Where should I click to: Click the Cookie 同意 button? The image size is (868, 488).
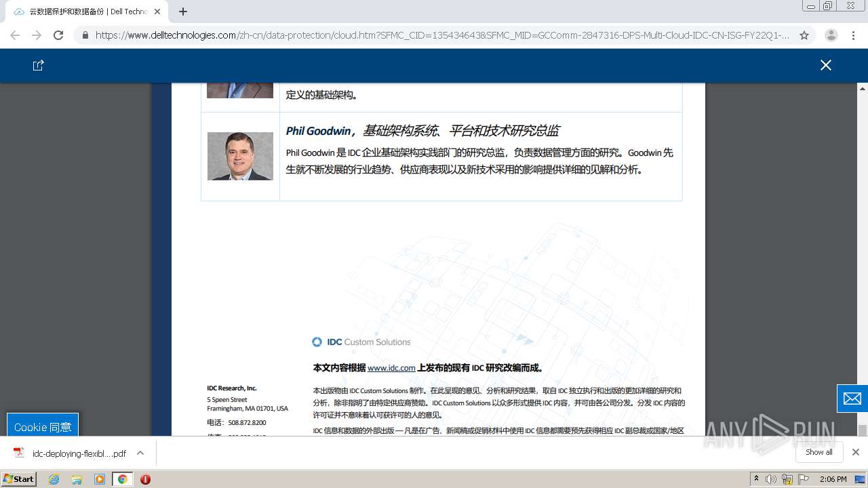[x=43, y=427]
